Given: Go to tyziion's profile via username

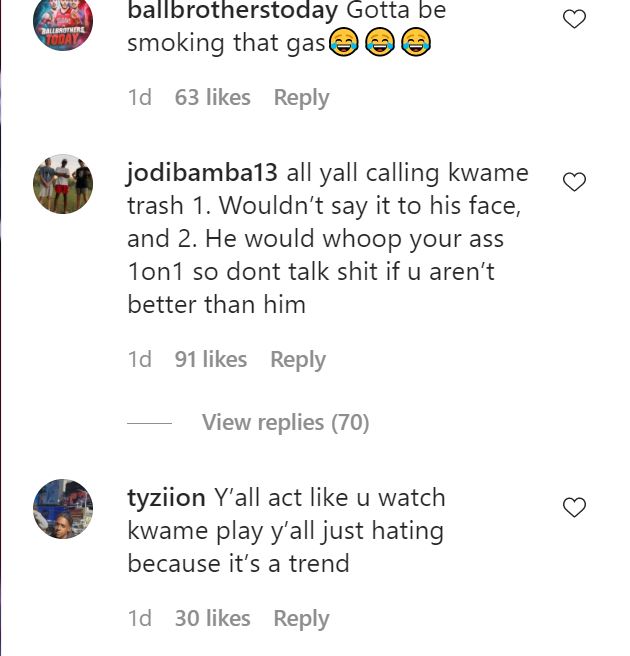Looking at the screenshot, I should click(167, 498).
